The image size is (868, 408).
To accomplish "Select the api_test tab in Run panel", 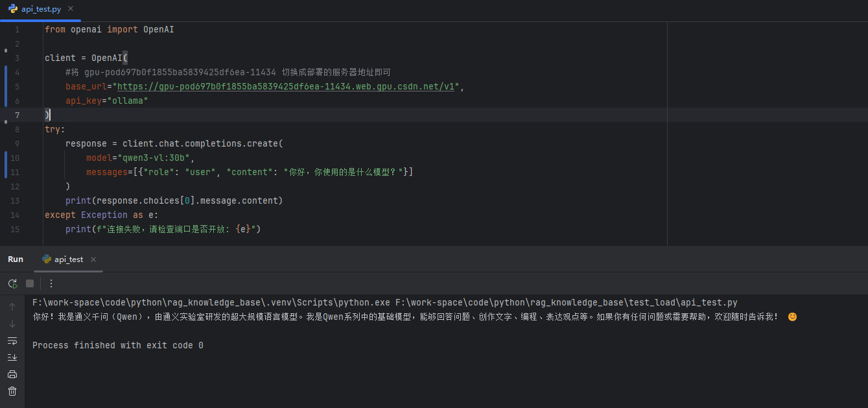I will point(68,259).
